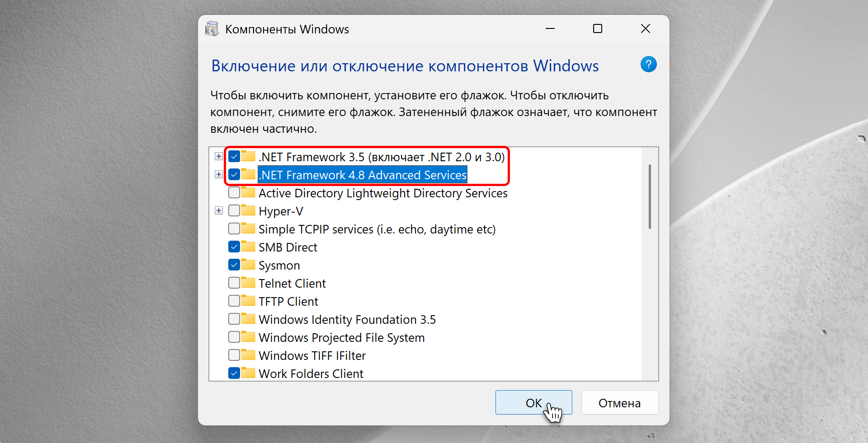Expand the Hyper-V component tree
This screenshot has height=443, width=868.
coord(219,210)
